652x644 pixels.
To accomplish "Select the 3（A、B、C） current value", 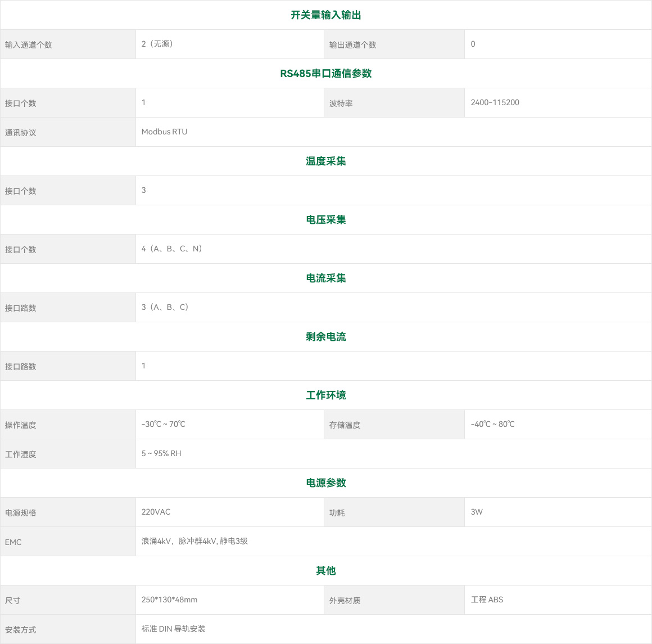I will 165,307.
